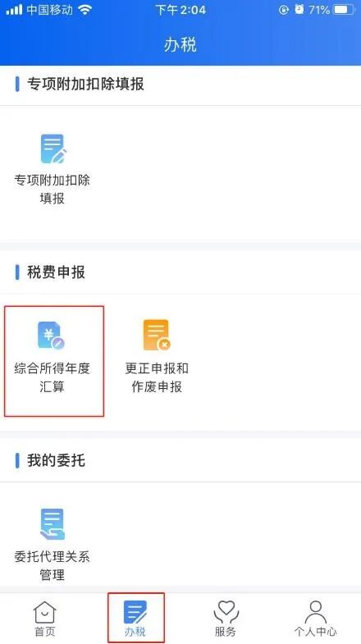The width and height of the screenshot is (361, 644).
Task: Open 更正申报和作废申报 orange icon
Action: point(157,336)
